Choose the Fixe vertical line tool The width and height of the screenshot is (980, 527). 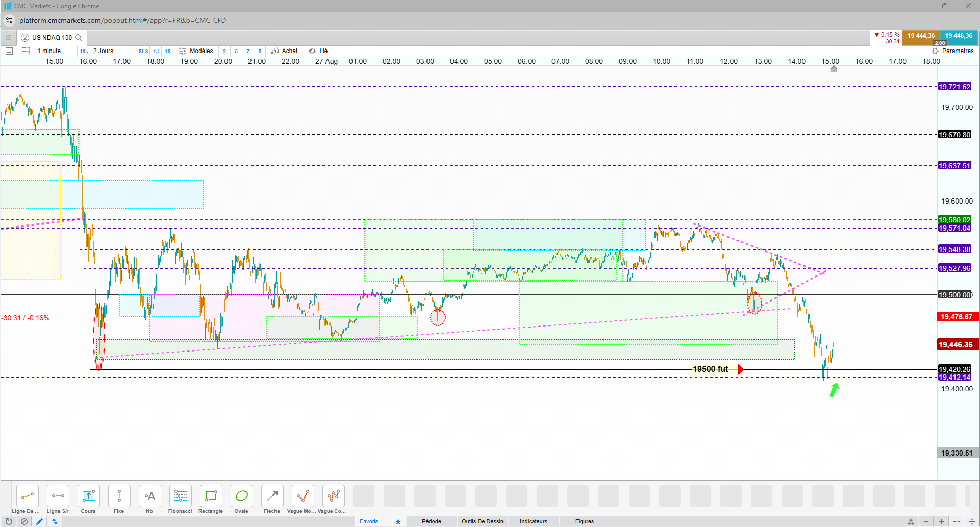(119, 496)
